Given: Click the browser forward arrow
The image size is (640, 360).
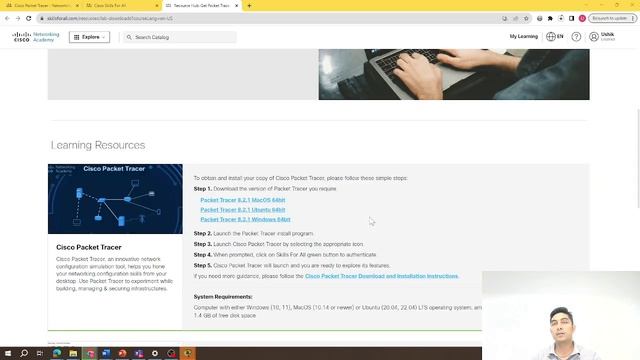Looking at the screenshot, I should [x=18, y=18].
